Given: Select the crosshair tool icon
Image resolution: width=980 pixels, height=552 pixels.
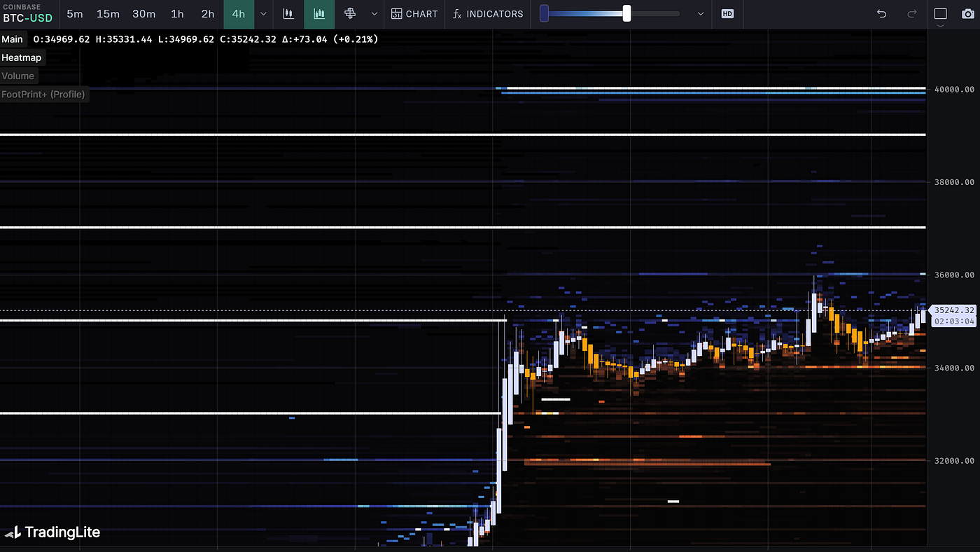Looking at the screenshot, I should 350,14.
